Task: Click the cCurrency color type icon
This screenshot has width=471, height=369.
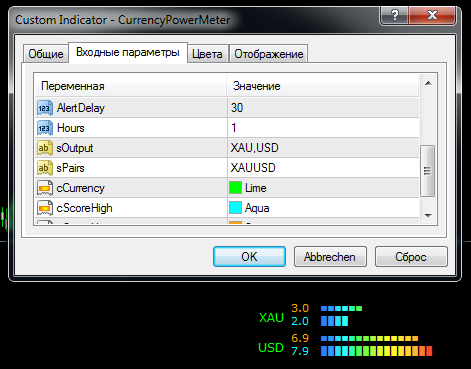Action: point(45,188)
